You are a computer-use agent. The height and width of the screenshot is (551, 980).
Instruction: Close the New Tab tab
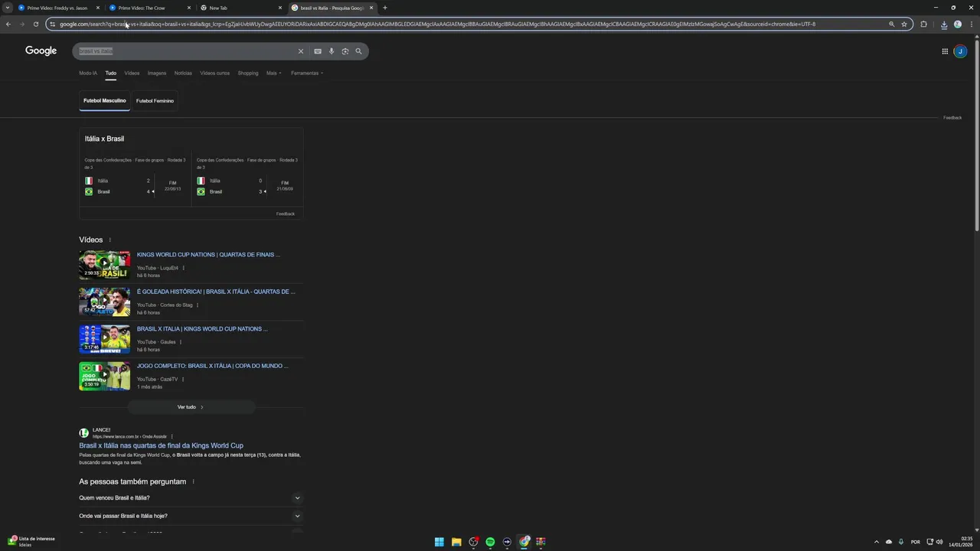[280, 8]
